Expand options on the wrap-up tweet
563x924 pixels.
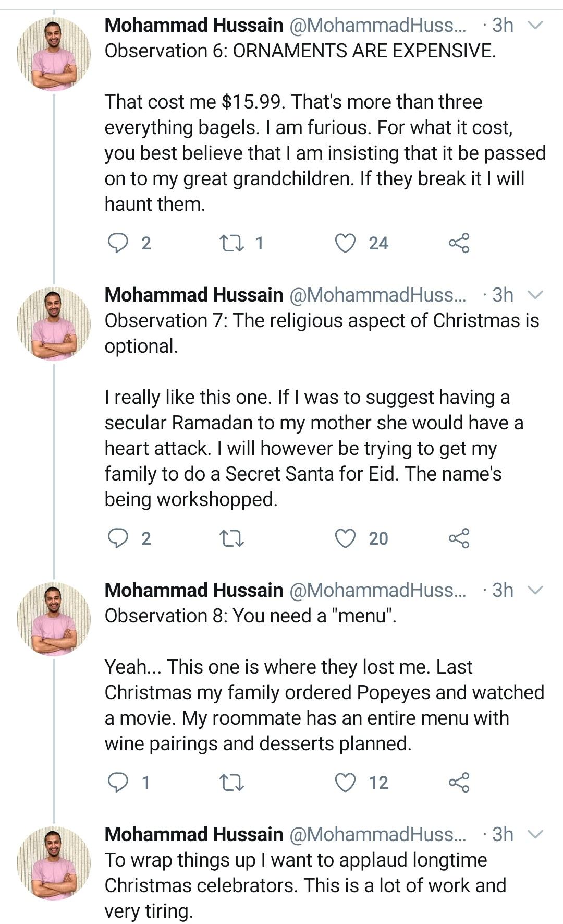pyautogui.click(x=535, y=834)
